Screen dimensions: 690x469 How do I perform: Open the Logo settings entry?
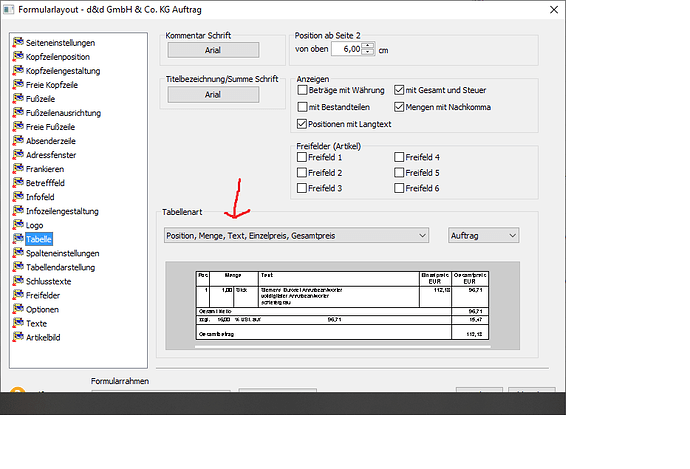click(x=34, y=225)
